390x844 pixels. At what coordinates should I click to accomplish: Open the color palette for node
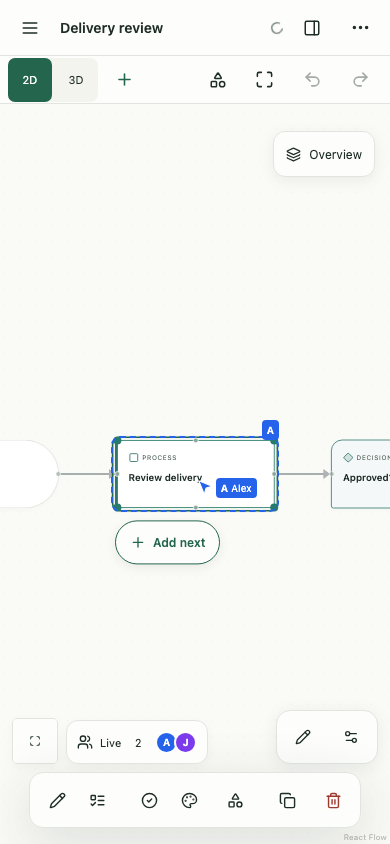(189, 801)
